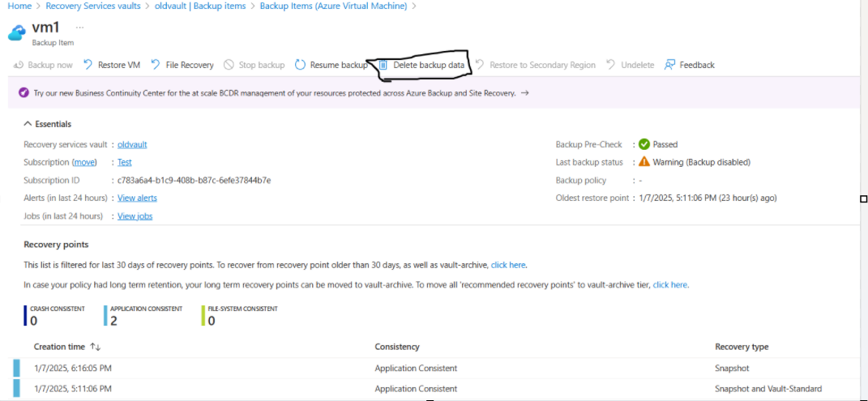Click the Feedback person icon

[x=669, y=65]
